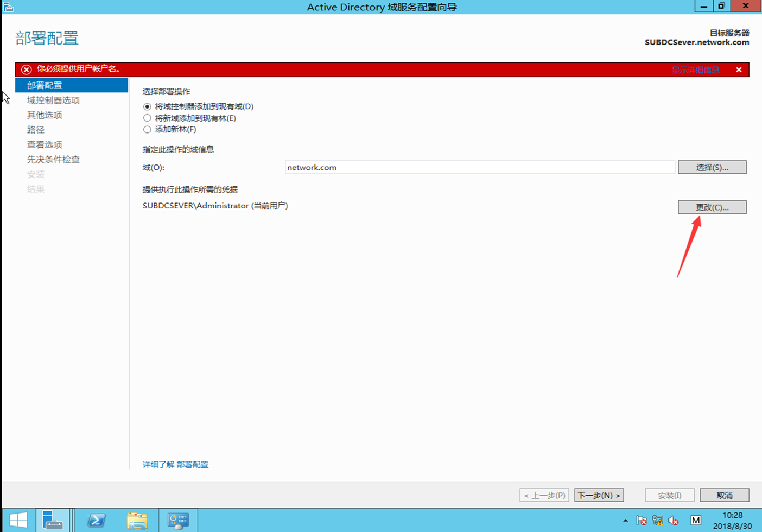Open the 路径 step

[36, 130]
